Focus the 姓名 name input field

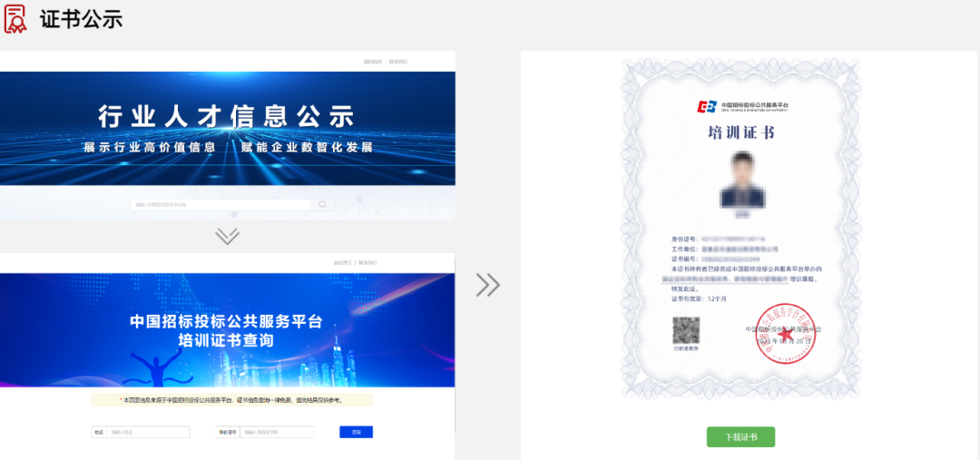click(148, 432)
